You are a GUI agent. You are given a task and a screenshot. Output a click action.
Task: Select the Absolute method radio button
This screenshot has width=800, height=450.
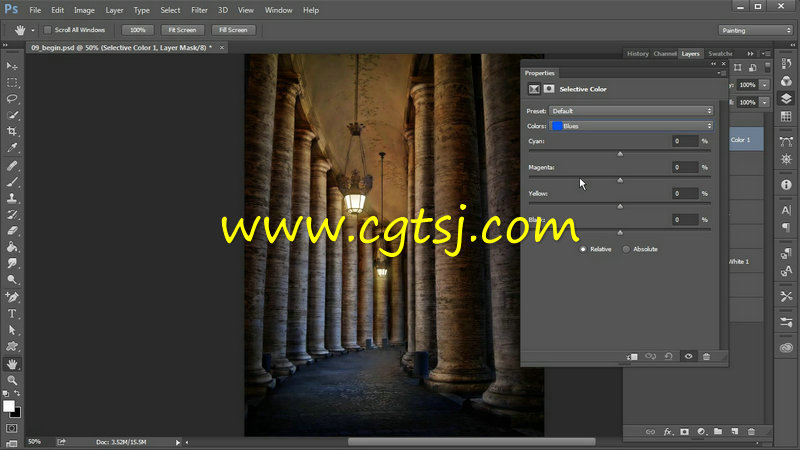point(626,249)
